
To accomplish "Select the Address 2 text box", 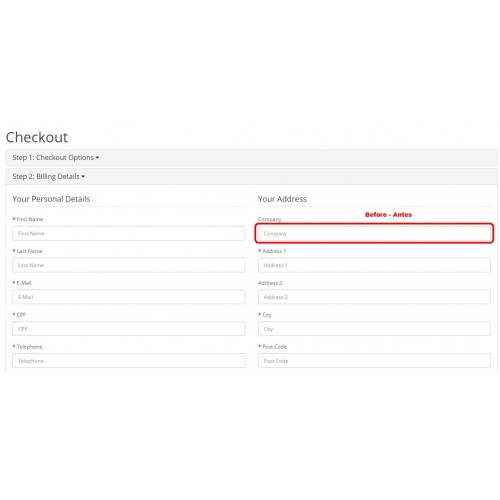I will click(x=374, y=297).
